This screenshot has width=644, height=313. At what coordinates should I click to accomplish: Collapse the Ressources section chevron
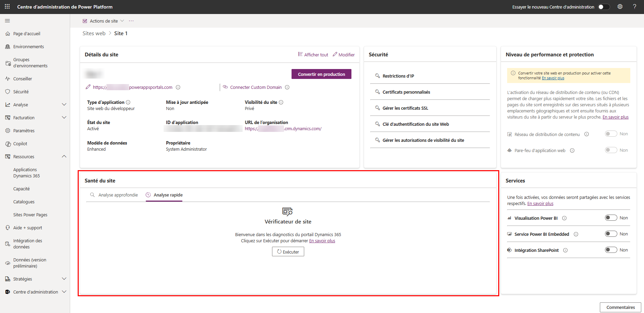tap(64, 156)
